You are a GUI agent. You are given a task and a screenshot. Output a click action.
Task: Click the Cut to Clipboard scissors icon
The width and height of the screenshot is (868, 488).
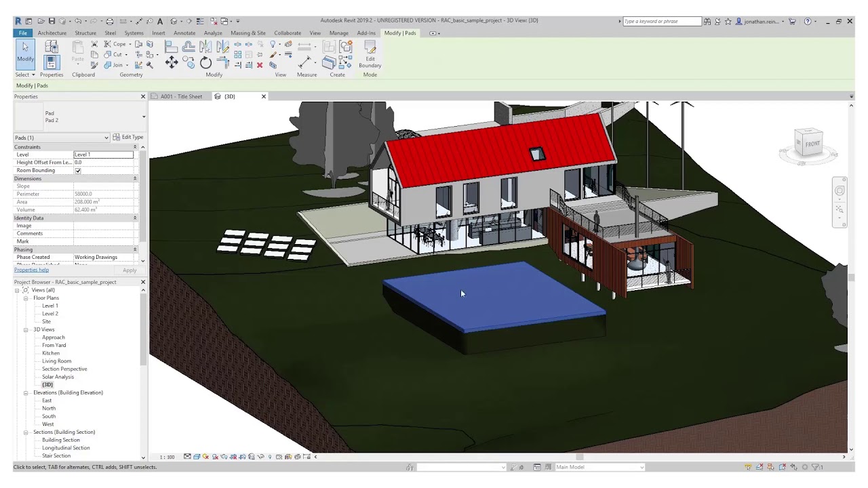pos(94,44)
